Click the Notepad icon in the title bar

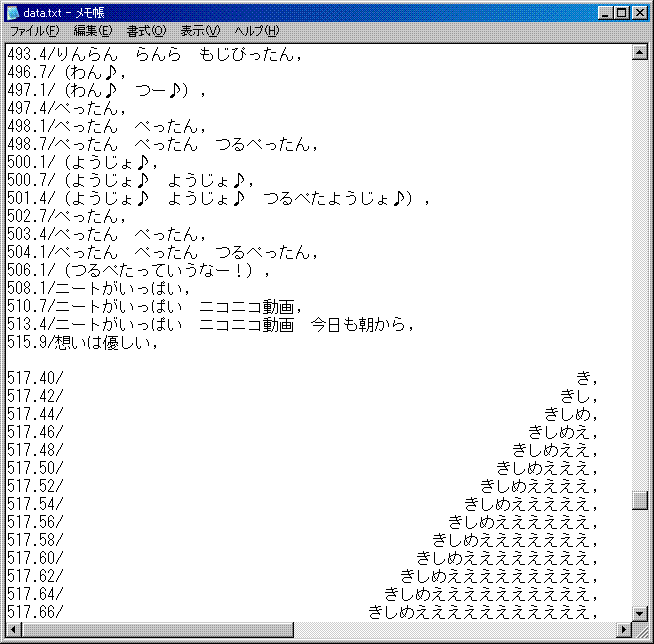click(x=13, y=13)
